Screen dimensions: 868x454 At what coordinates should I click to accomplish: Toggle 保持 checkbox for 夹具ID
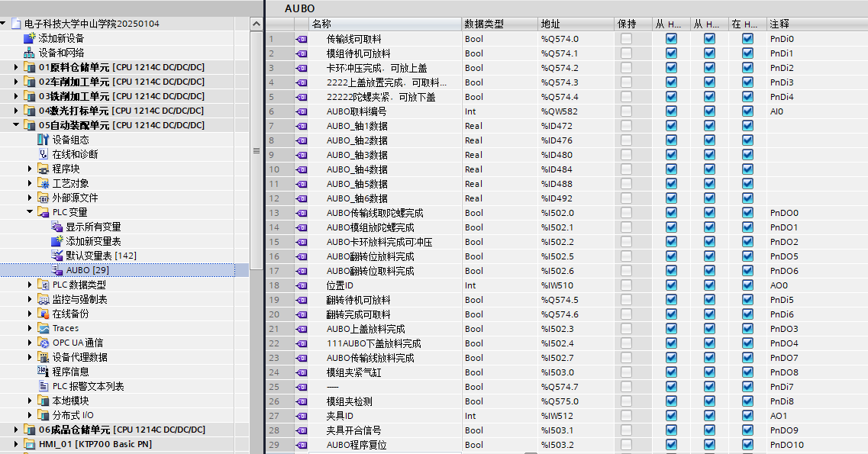pos(626,415)
